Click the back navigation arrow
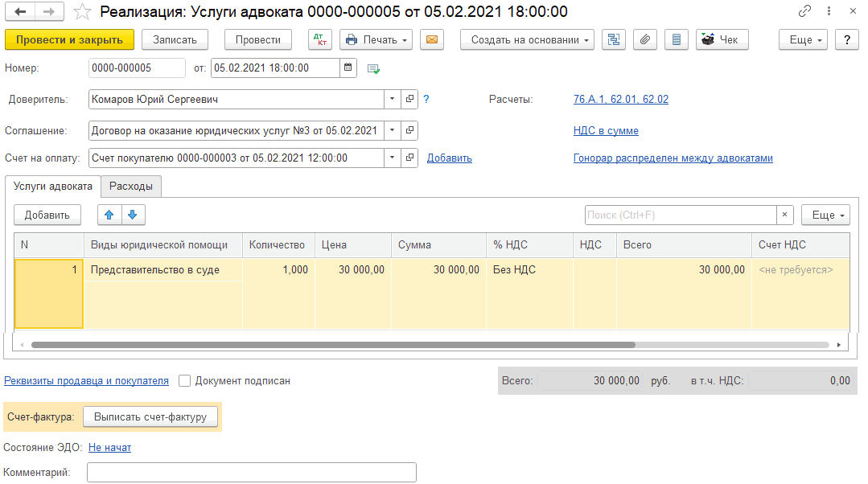 pos(19,12)
